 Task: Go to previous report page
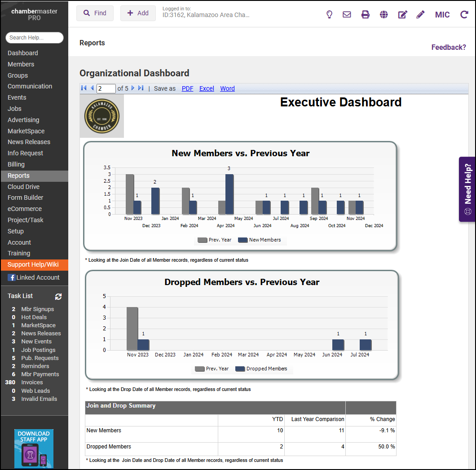coord(92,88)
